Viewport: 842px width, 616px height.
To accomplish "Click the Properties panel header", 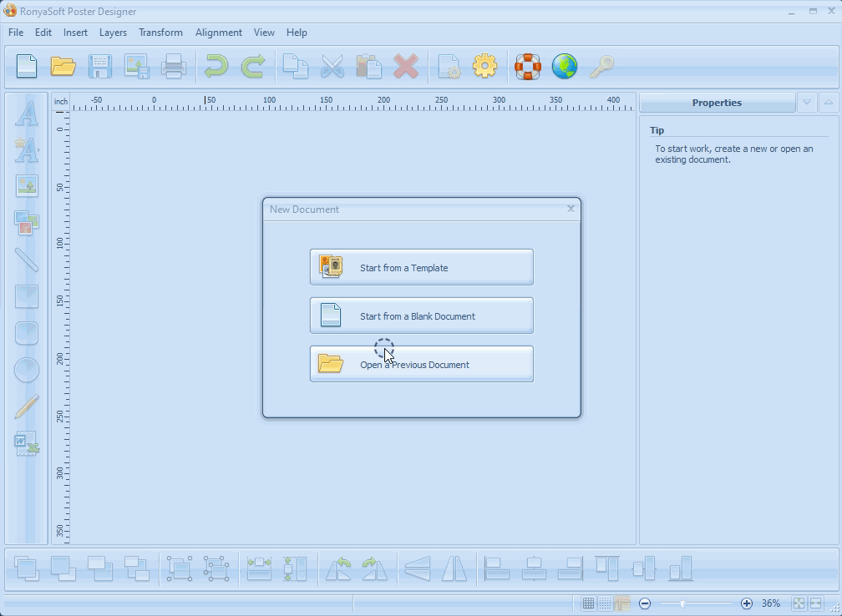I will tap(718, 103).
